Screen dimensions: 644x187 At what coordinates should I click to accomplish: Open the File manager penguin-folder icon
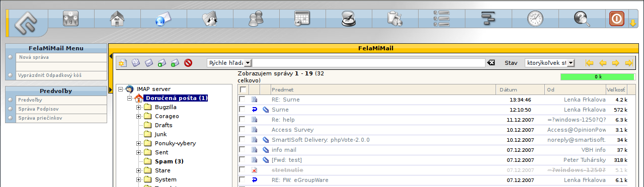click(210, 19)
